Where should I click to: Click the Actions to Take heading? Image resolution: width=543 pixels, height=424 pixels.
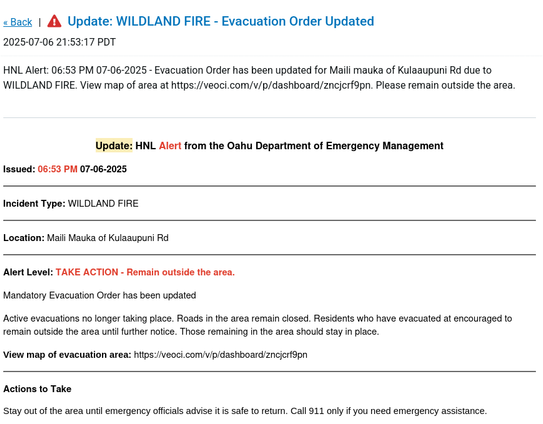pos(37,389)
